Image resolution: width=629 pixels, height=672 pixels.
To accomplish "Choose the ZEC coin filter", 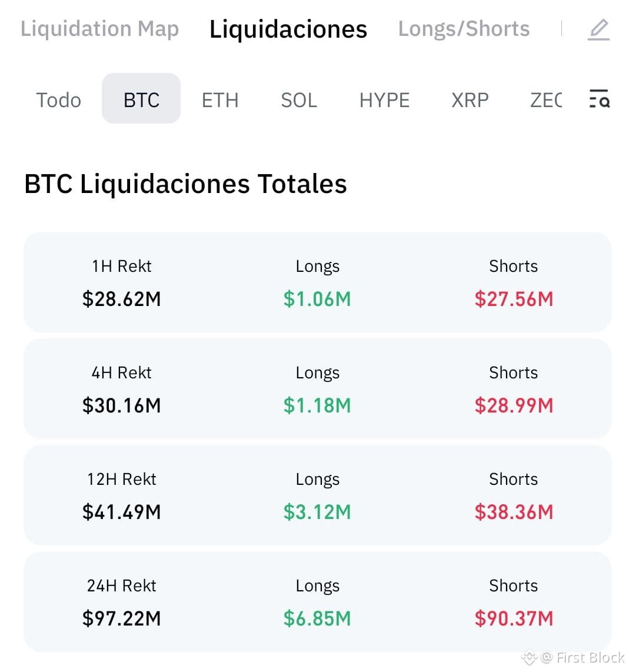I will (546, 100).
